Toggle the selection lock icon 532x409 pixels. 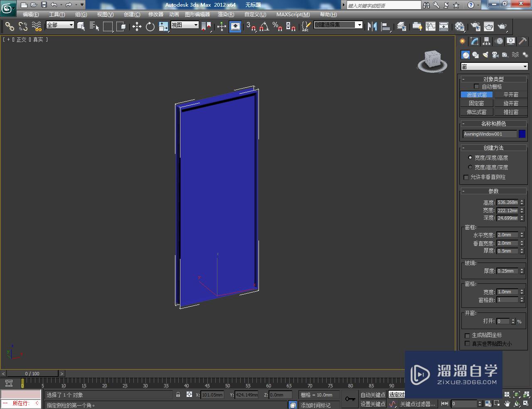click(x=178, y=394)
